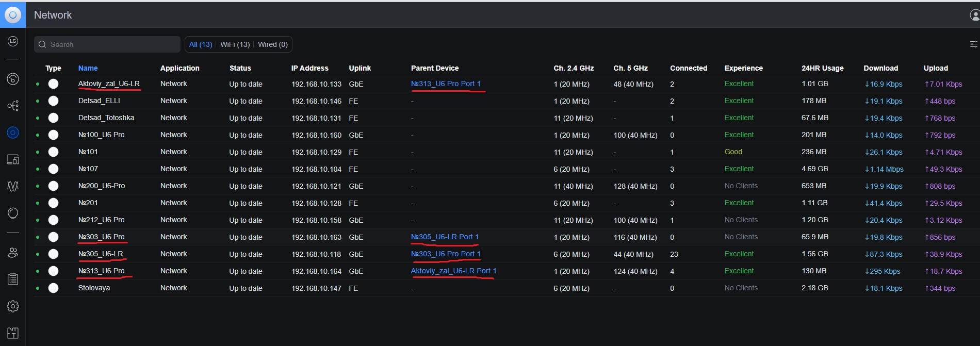Open the Settings gear icon
980x346 pixels.
pyautogui.click(x=13, y=306)
